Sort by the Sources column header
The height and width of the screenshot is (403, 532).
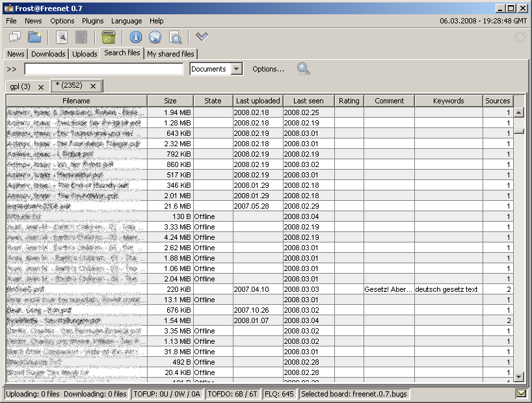tap(498, 101)
